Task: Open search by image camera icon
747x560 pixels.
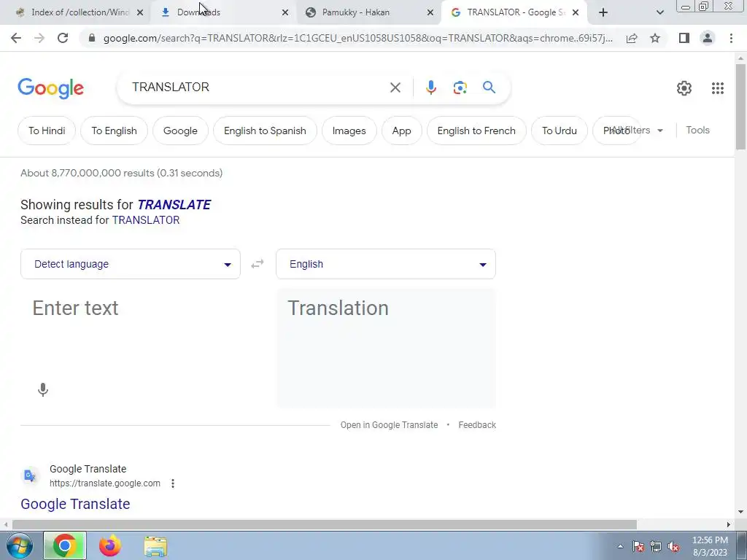Action: coord(460,87)
